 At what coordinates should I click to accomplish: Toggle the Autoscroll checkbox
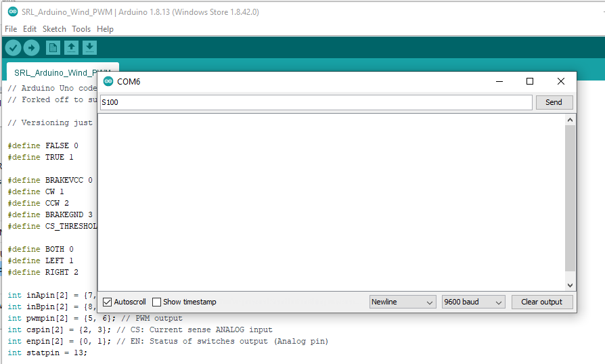coord(108,302)
